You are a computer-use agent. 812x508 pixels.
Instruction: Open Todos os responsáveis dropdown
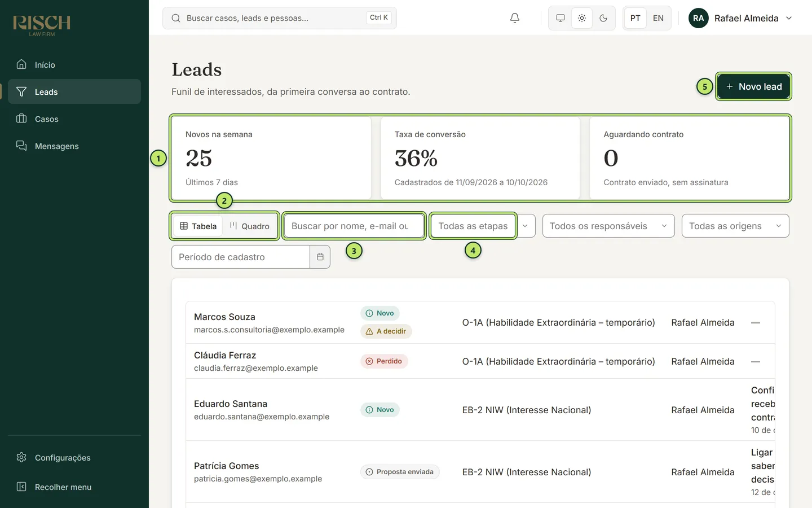tap(608, 226)
